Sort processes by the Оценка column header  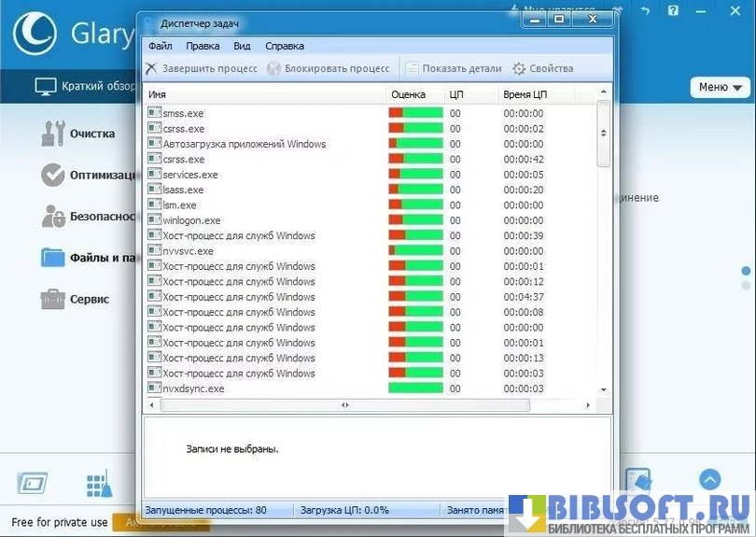coord(408,94)
